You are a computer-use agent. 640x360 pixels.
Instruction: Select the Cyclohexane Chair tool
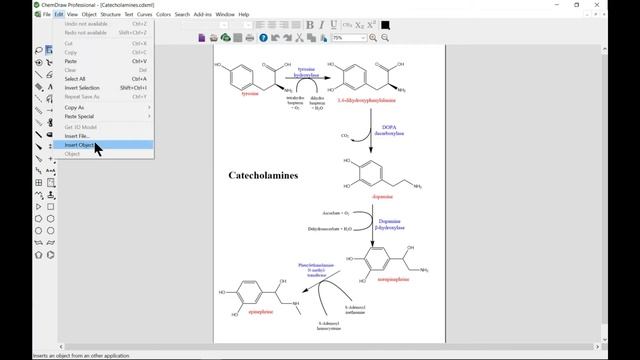tap(38, 242)
